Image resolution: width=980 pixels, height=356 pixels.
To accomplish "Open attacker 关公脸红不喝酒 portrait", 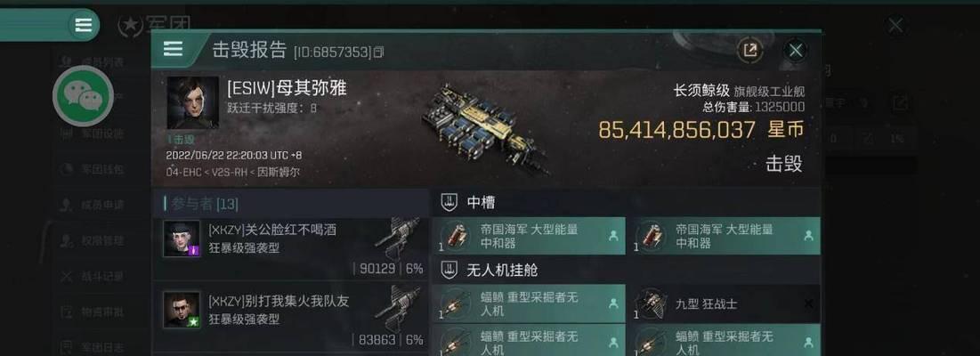I will pos(182,239).
